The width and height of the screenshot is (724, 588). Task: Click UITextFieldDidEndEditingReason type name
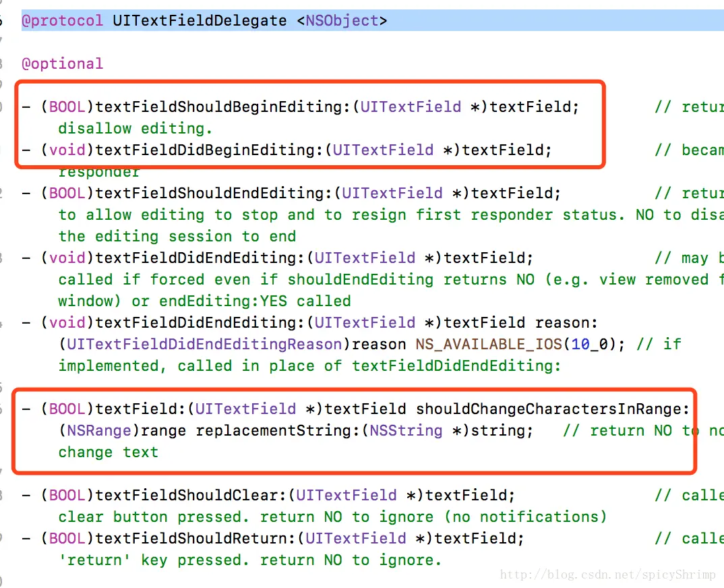(x=204, y=344)
